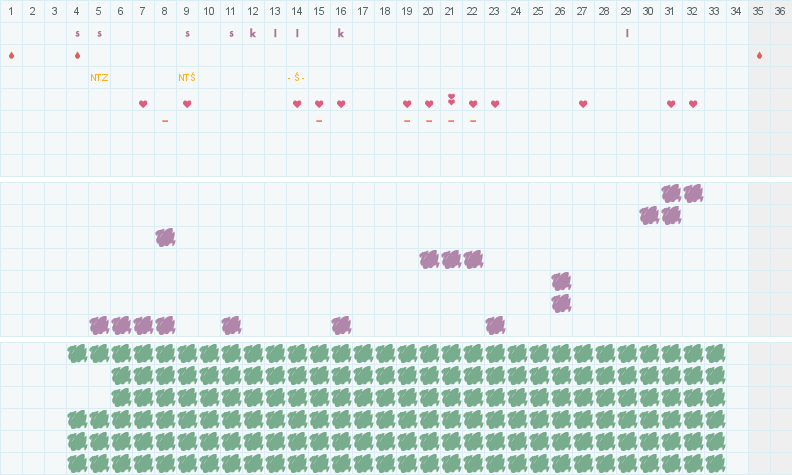
Task: Select the letter k on day 12
Action: coord(253,33)
